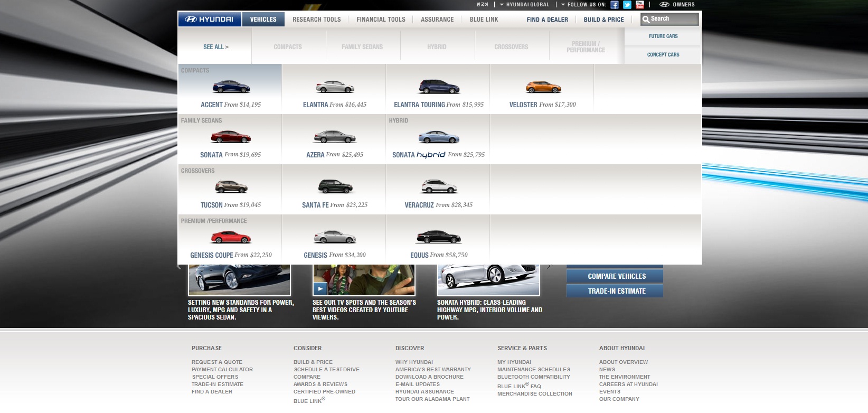Open The Environment footer link
This screenshot has height=413, width=868.
(x=625, y=377)
